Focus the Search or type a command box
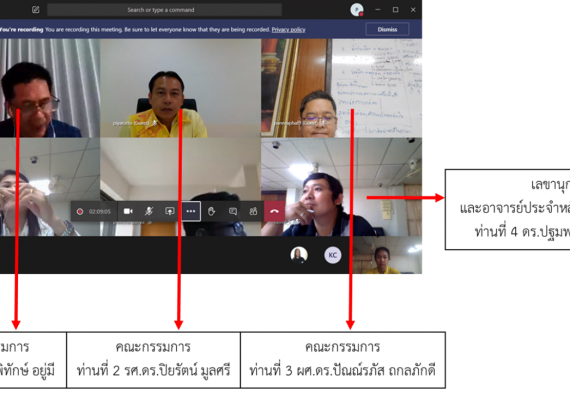Screen dimensions: 570x396 coord(164,10)
